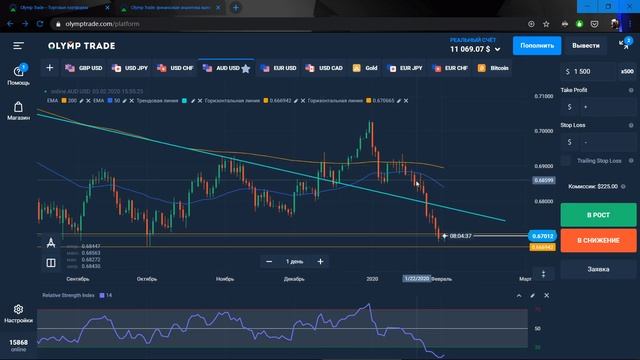Switch to the USD JPY tab
This screenshot has height=360, width=640.
point(130,68)
